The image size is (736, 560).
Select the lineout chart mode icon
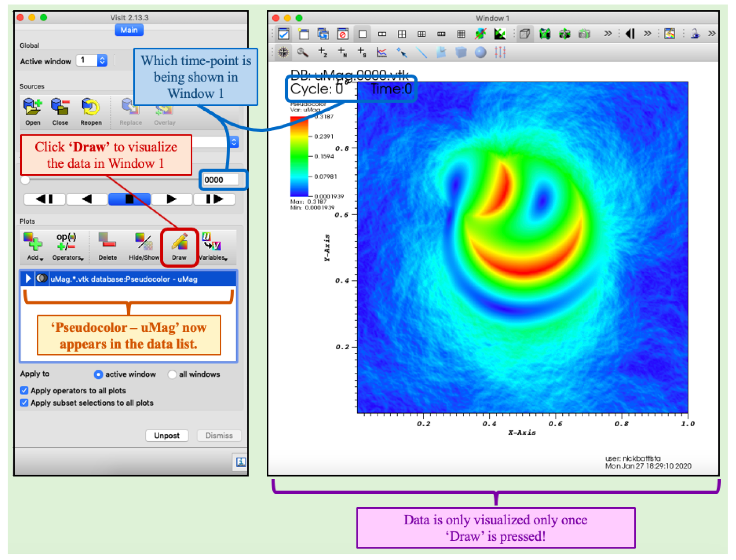tap(382, 52)
